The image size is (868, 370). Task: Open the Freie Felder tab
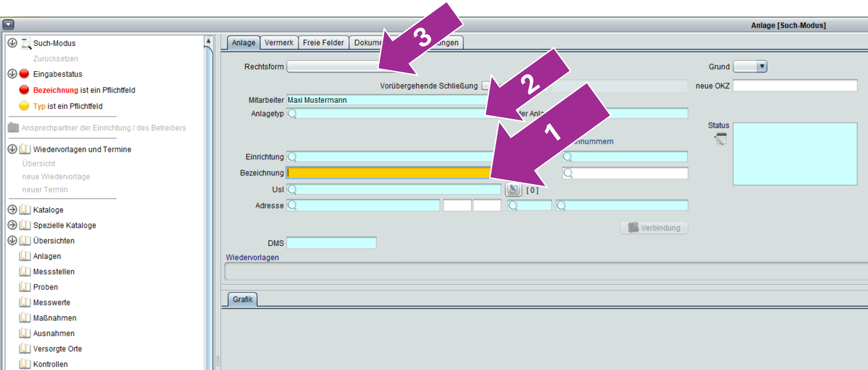tap(323, 43)
